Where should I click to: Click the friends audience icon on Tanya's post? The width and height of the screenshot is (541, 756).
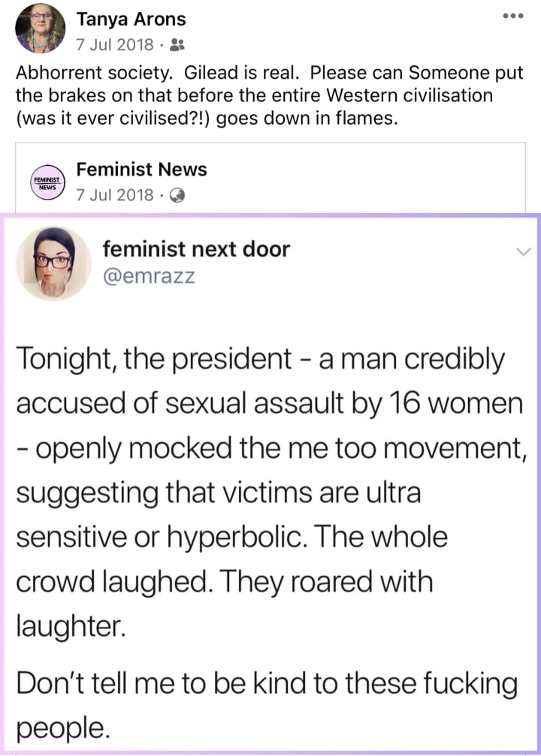click(178, 45)
